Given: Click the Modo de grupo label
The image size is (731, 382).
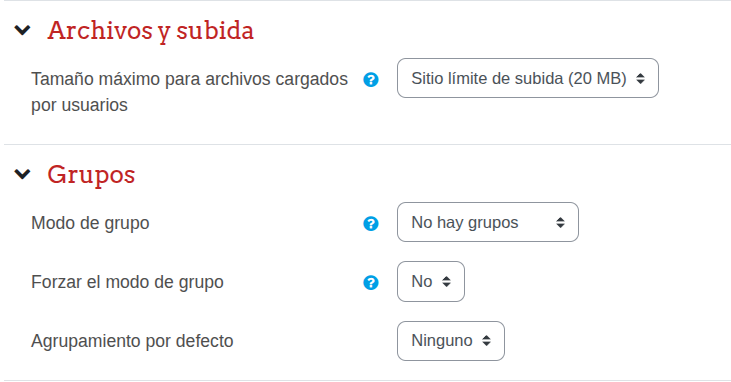Looking at the screenshot, I should (x=90, y=223).
